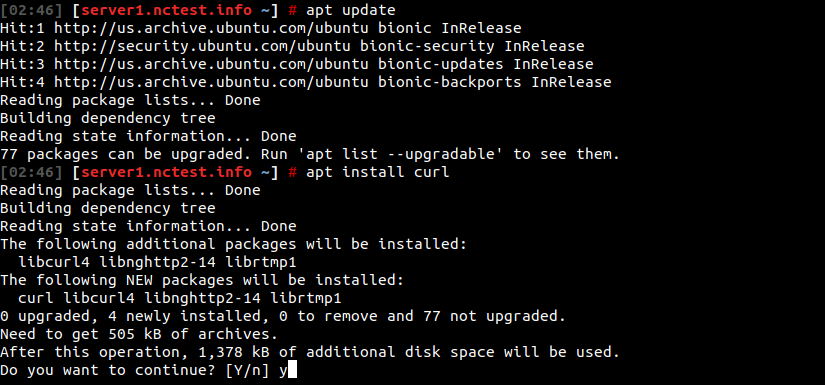Click the first [02:46] timestamp
The width and height of the screenshot is (825, 385).
coord(31,10)
